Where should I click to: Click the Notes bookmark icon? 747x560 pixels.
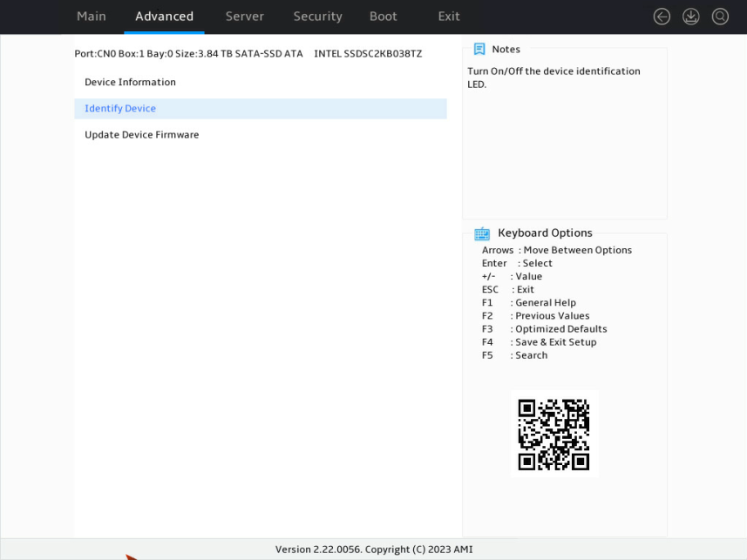[479, 49]
